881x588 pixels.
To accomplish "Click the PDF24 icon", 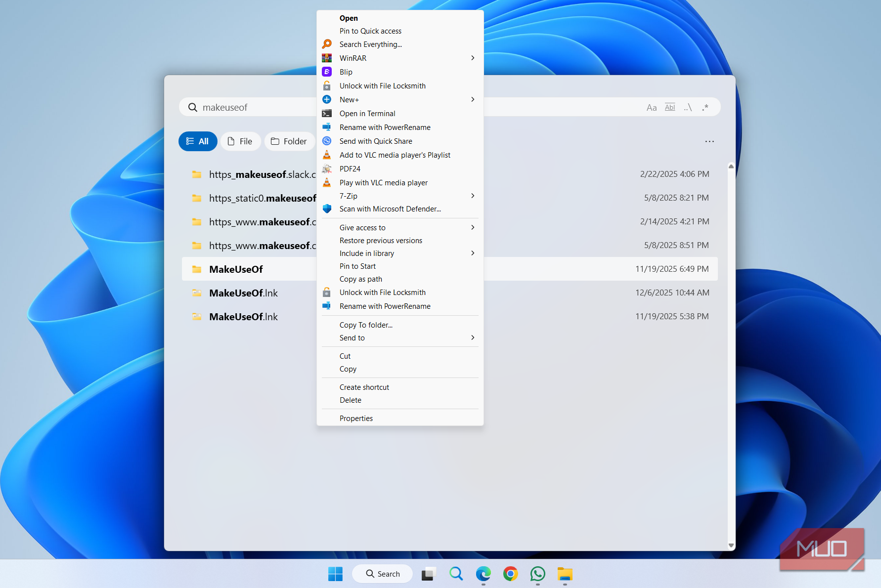I will coord(327,168).
